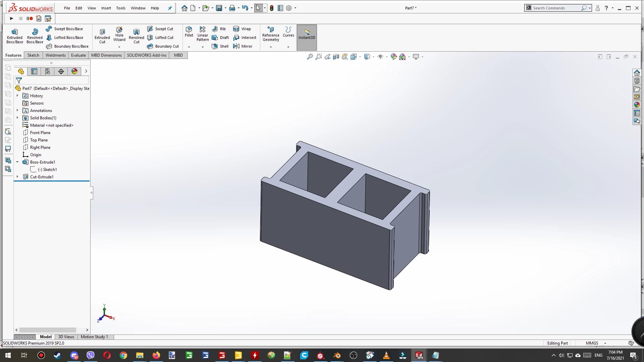The height and width of the screenshot is (362, 644).
Task: Select the Lofted Cut tool
Action: (160, 38)
